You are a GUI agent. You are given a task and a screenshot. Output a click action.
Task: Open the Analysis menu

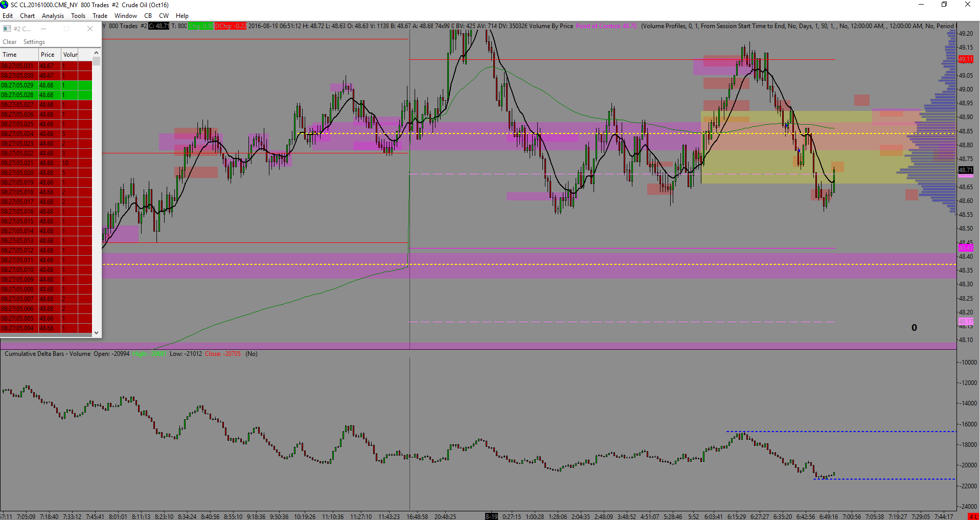(53, 16)
